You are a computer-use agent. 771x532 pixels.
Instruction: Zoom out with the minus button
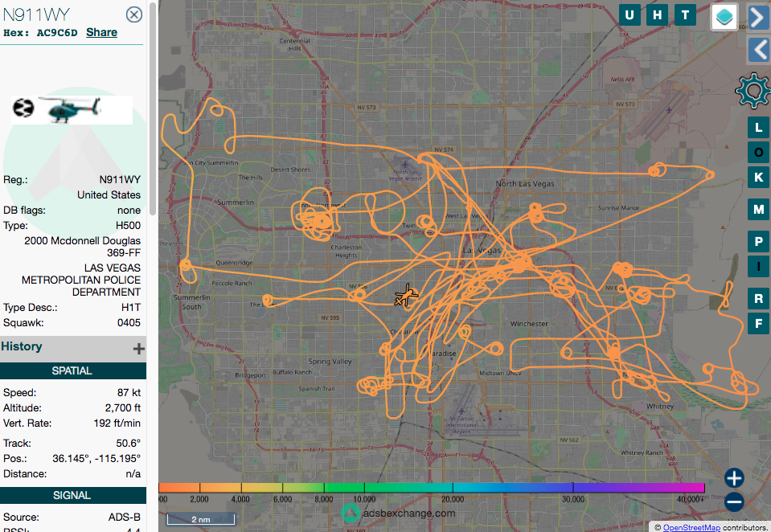tap(734, 502)
